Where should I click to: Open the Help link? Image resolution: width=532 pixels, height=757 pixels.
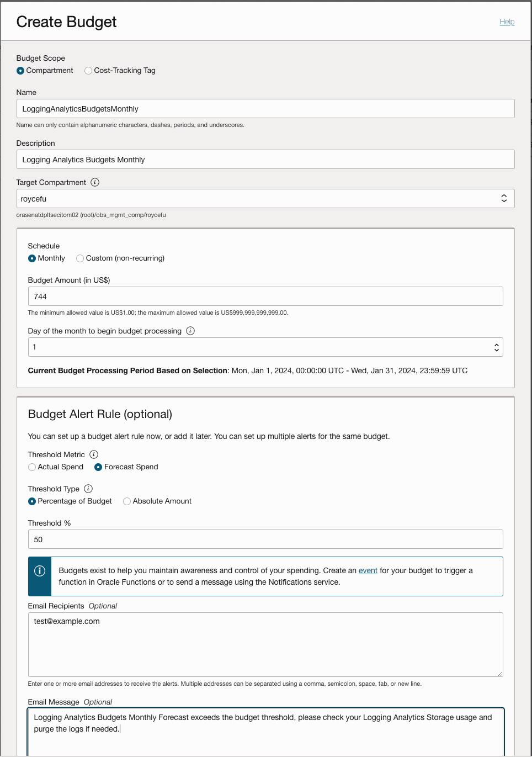click(x=507, y=22)
